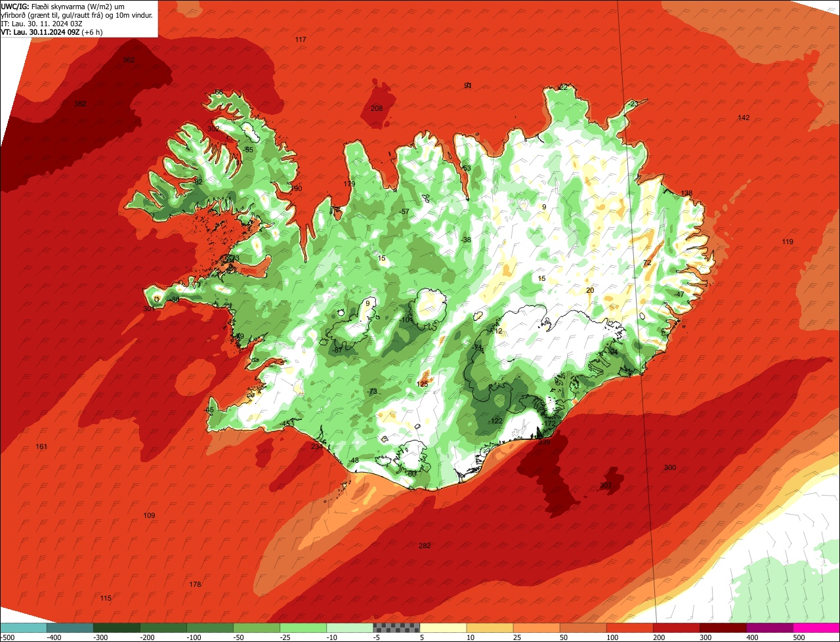The width and height of the screenshot is (840, 642).
Task: Click the map value 282 south of Iceland
Action: [425, 546]
